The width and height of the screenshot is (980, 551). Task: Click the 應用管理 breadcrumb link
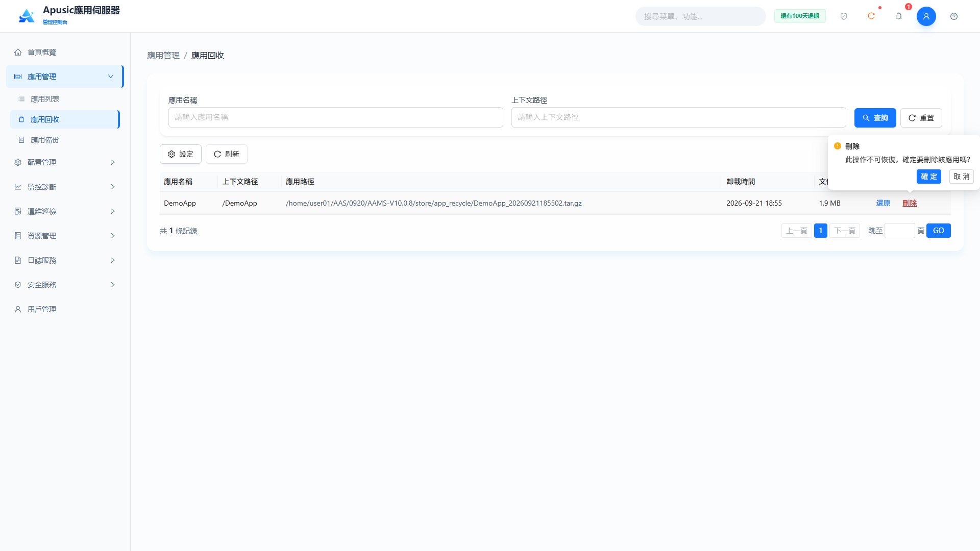[163, 55]
